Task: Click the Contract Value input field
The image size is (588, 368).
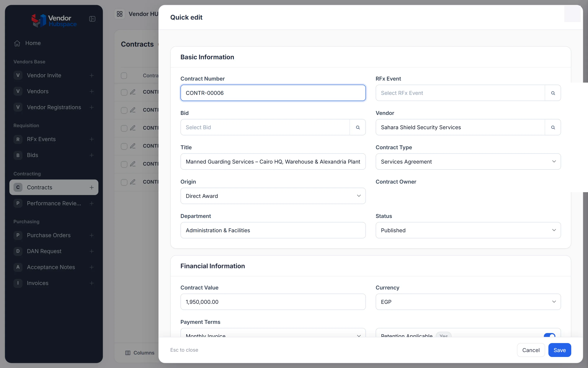Action: 273,302
